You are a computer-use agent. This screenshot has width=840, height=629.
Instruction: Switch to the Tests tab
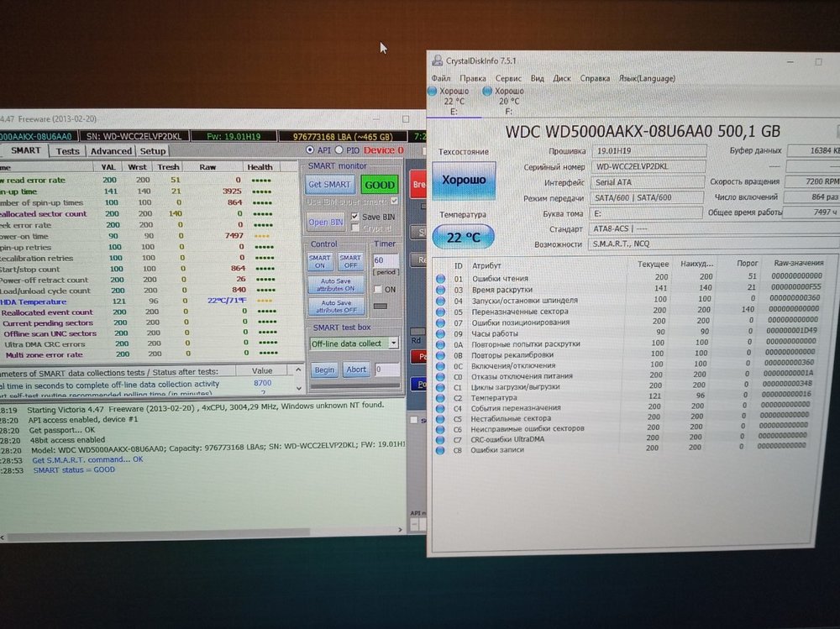tap(67, 151)
